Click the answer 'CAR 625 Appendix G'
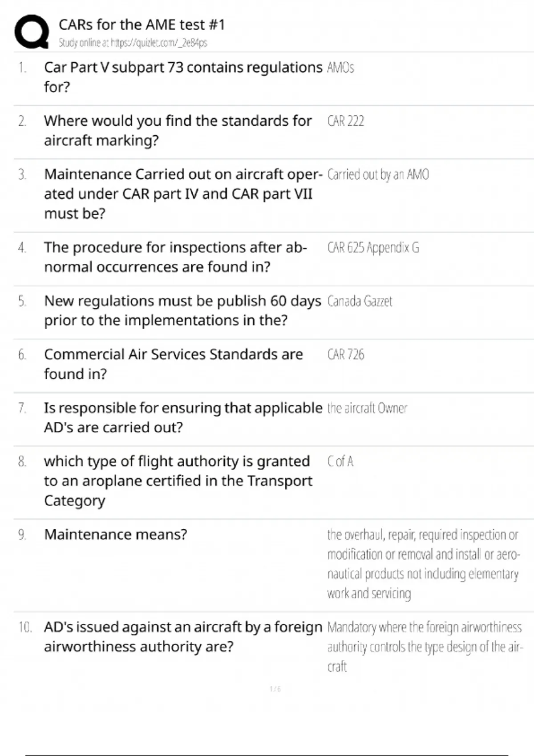This screenshot has width=534, height=756. pyautogui.click(x=373, y=247)
